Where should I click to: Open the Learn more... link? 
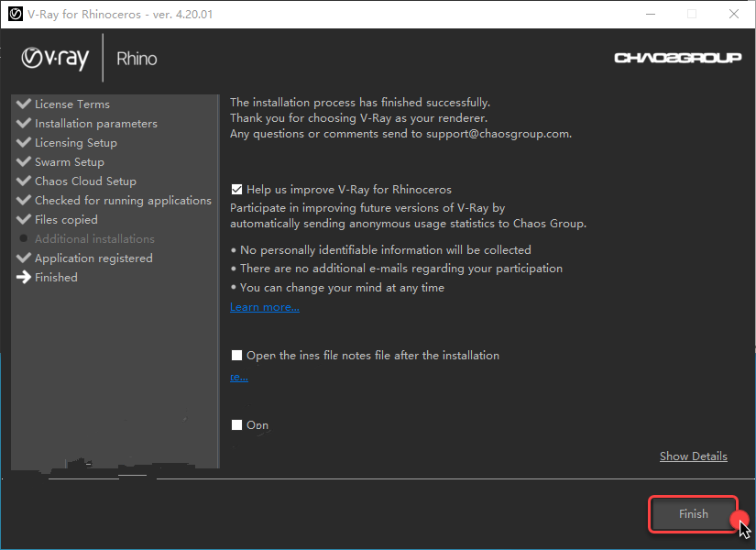(265, 307)
